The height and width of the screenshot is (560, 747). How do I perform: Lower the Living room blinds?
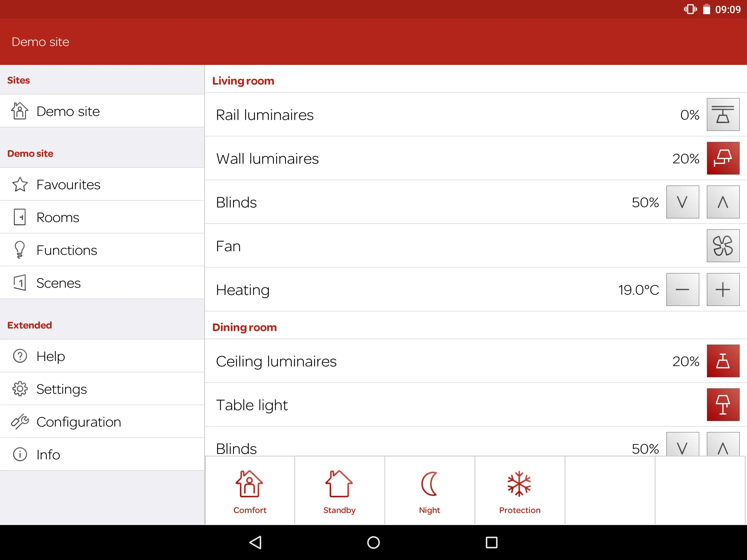[682, 202]
